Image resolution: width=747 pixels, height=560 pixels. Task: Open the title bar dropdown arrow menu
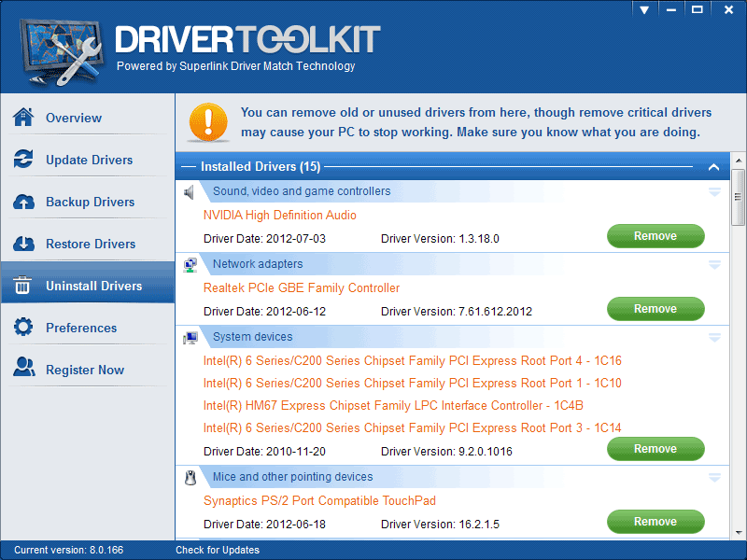click(x=643, y=9)
